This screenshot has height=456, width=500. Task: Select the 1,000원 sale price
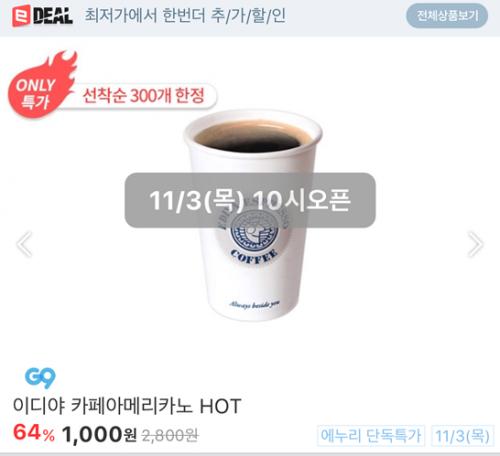[x=99, y=434]
